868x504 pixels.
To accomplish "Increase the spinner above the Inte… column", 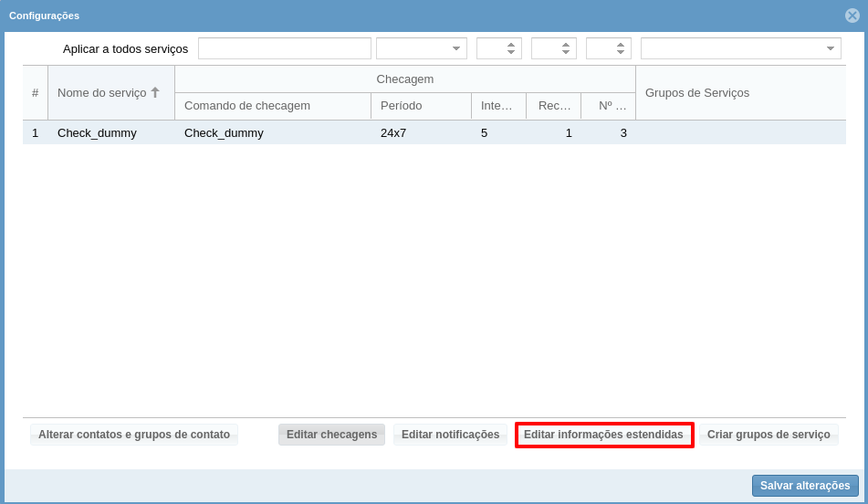I will coord(511,45).
